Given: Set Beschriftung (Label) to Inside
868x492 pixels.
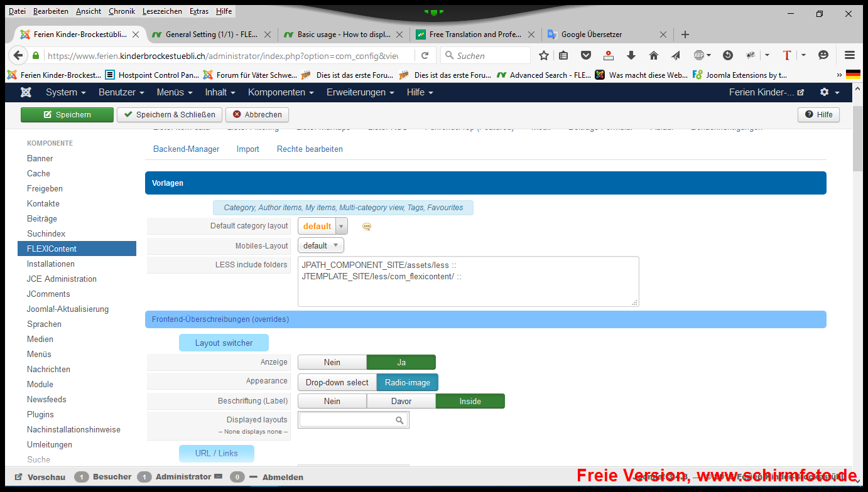Looking at the screenshot, I should (x=470, y=401).
